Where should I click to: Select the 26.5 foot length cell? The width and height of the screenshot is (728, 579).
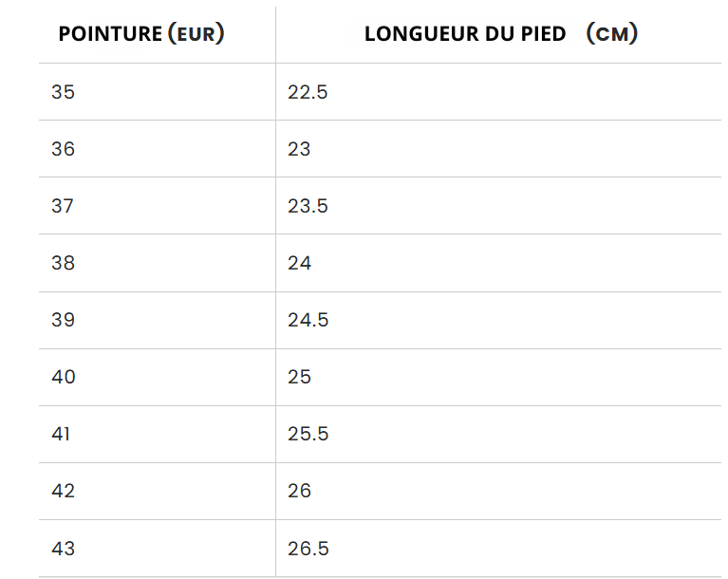pyautogui.click(x=498, y=549)
